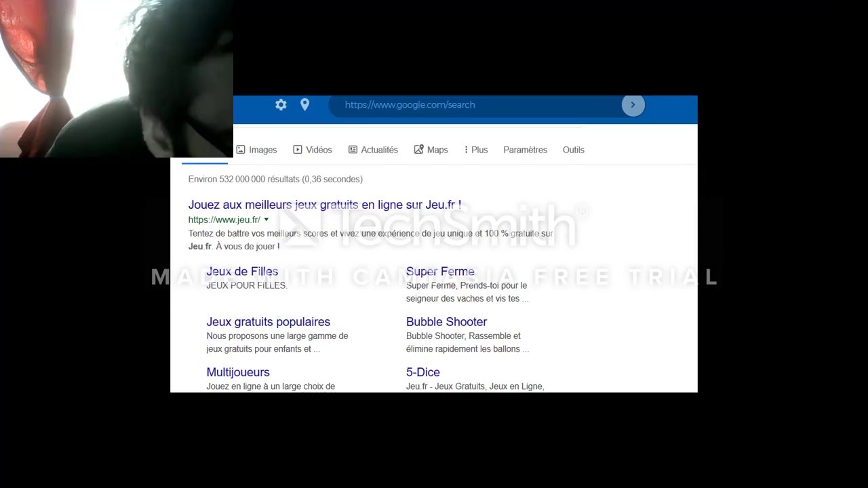The image size is (868, 488).
Task: Click the 'JEUX POUR FILLES.' description text
Action: click(x=247, y=285)
